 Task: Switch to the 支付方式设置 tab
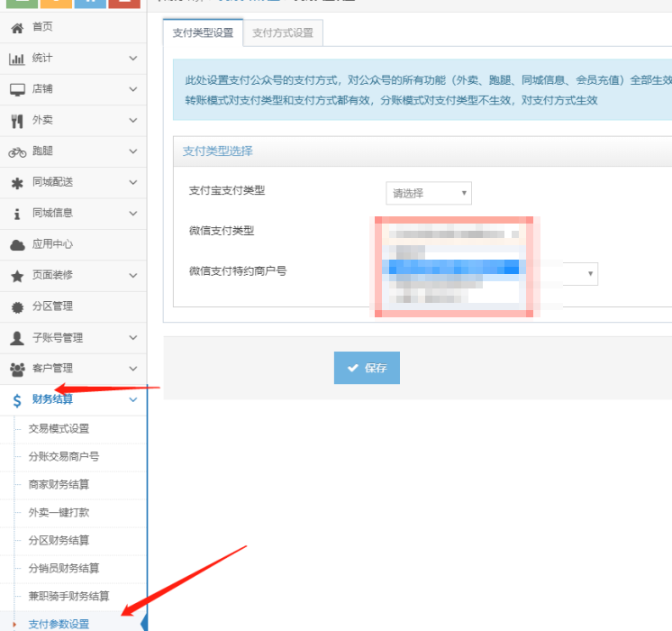(x=283, y=33)
